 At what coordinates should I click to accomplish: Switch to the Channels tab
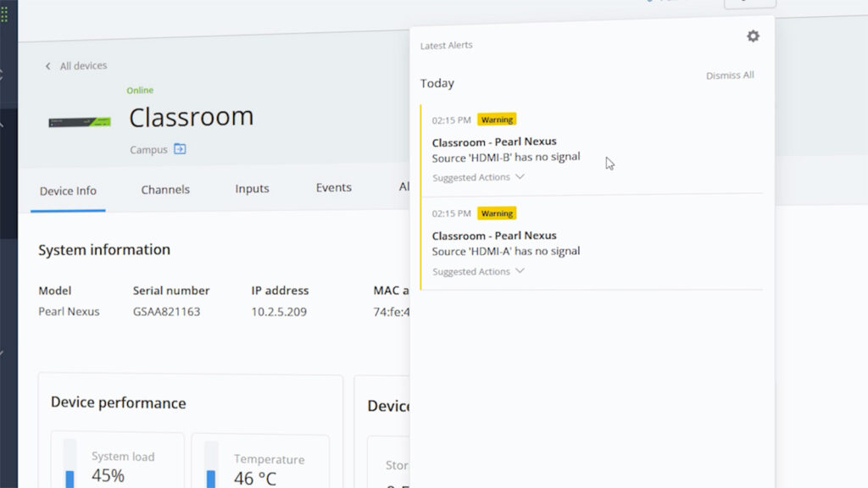pyautogui.click(x=165, y=189)
